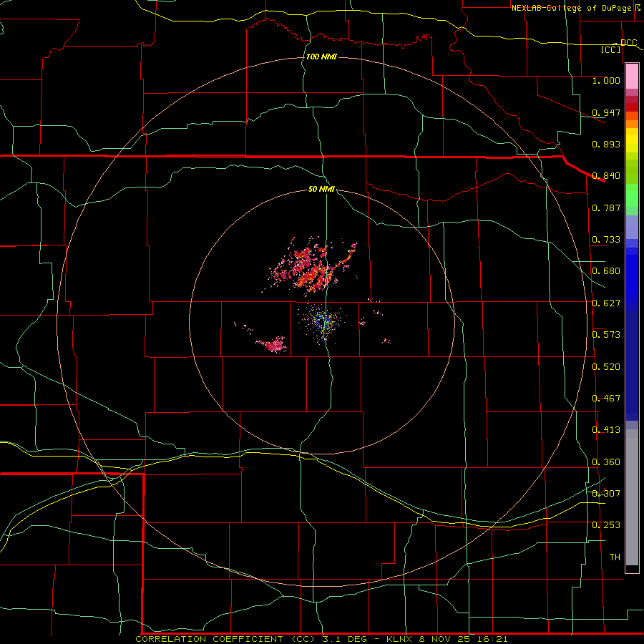This screenshot has height=644, width=644.
Task: Click the 100 NMI range ring label
Action: (321, 57)
